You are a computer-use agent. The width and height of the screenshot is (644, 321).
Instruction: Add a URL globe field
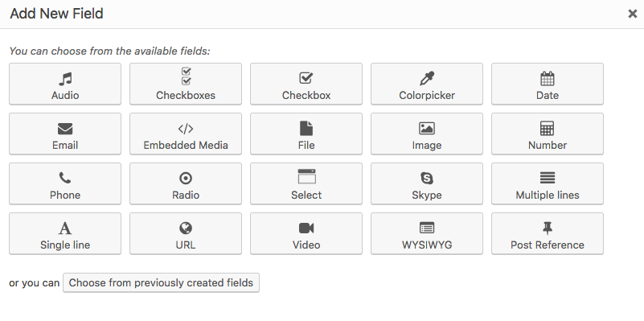tap(186, 233)
